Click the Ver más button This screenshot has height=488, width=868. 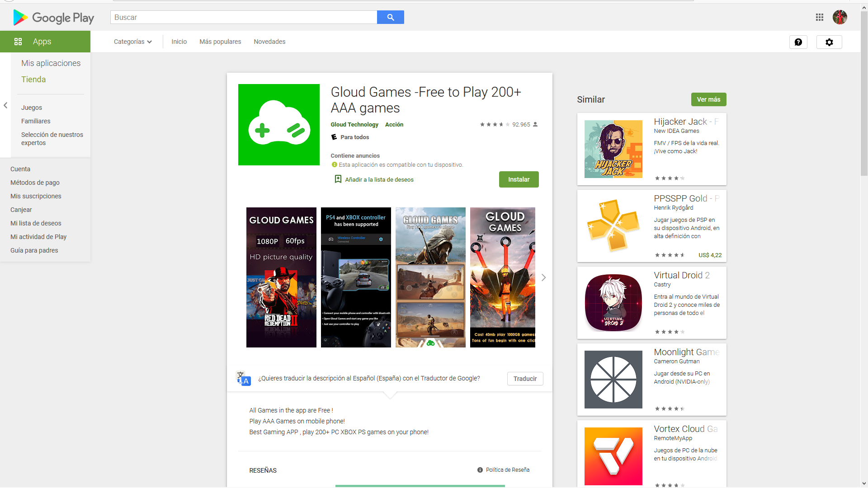click(x=709, y=99)
